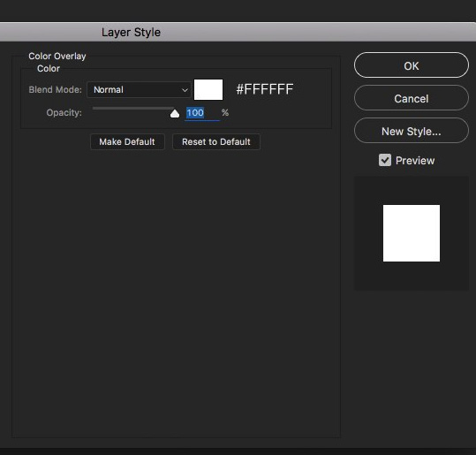Click the Layer Style title bar
The image size is (476, 455).
click(x=238, y=32)
